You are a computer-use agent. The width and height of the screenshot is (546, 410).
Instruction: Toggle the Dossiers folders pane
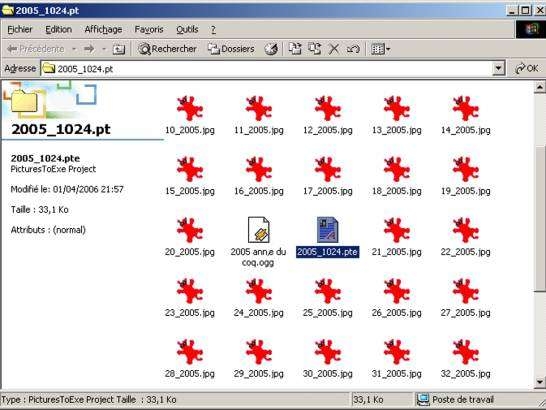pyautogui.click(x=231, y=49)
